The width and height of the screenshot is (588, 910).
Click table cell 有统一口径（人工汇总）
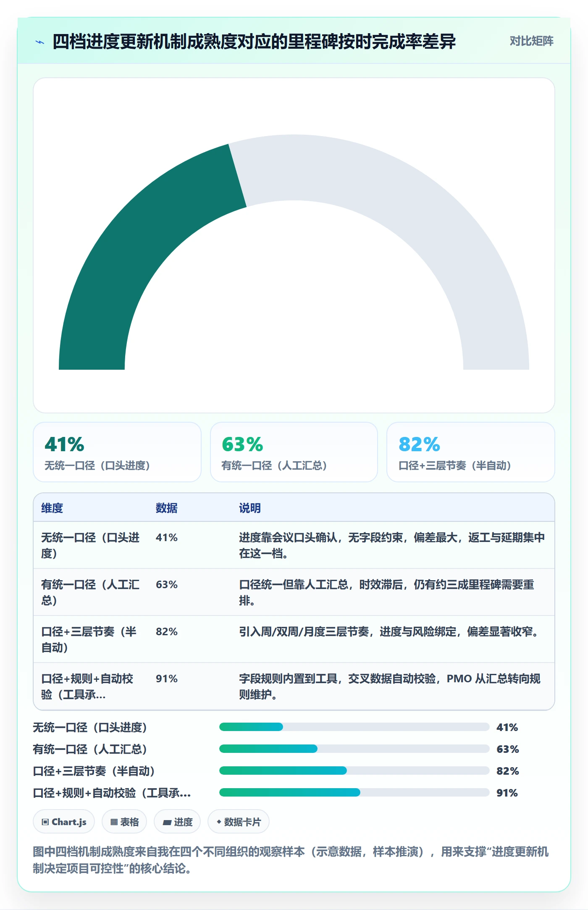tap(90, 592)
